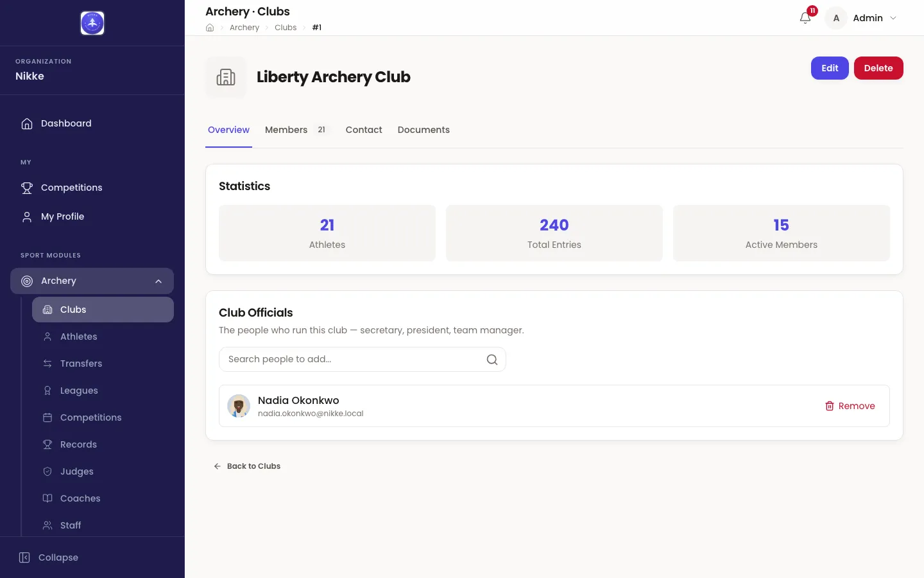
Task: Click the 240 Total Entries card
Action: point(554,233)
